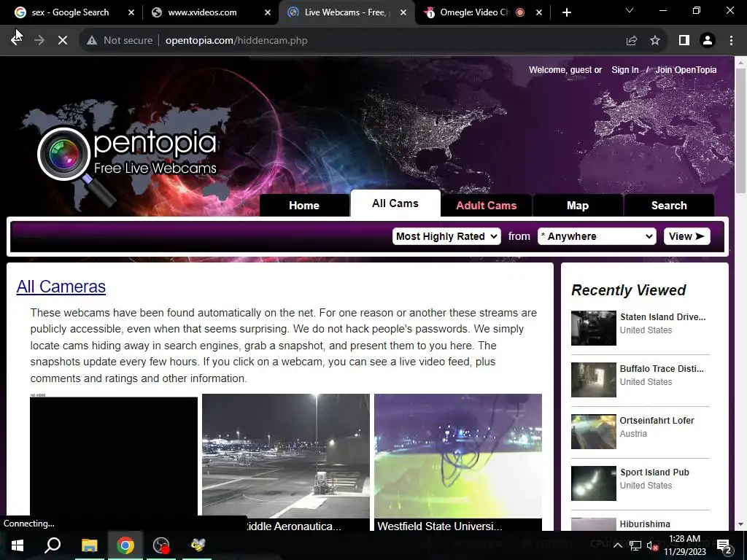Click the Staten Island Drive... title

[662, 317]
